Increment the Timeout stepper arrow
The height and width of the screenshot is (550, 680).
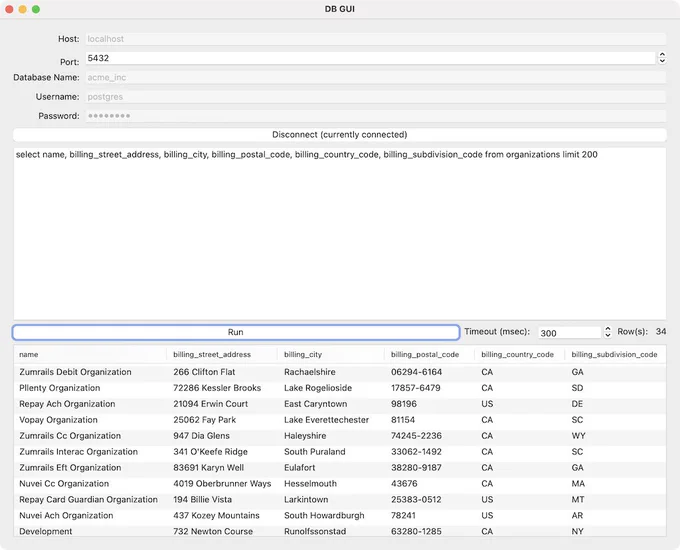click(608, 329)
